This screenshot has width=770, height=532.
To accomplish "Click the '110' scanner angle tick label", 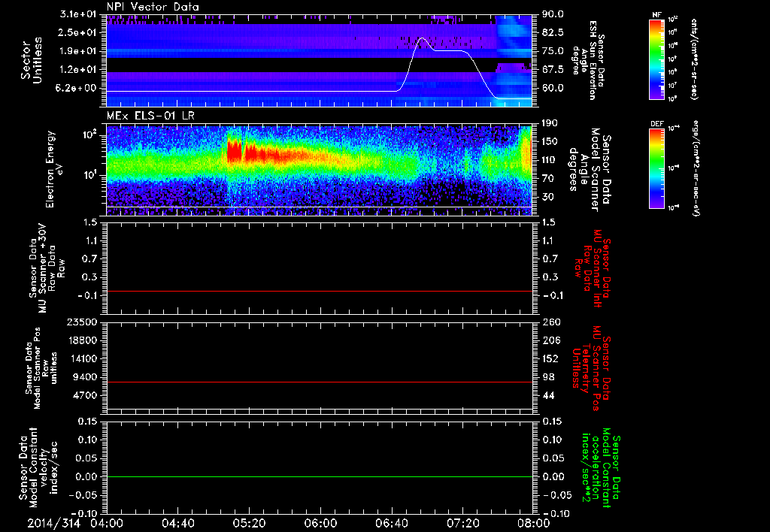I will click(550, 160).
